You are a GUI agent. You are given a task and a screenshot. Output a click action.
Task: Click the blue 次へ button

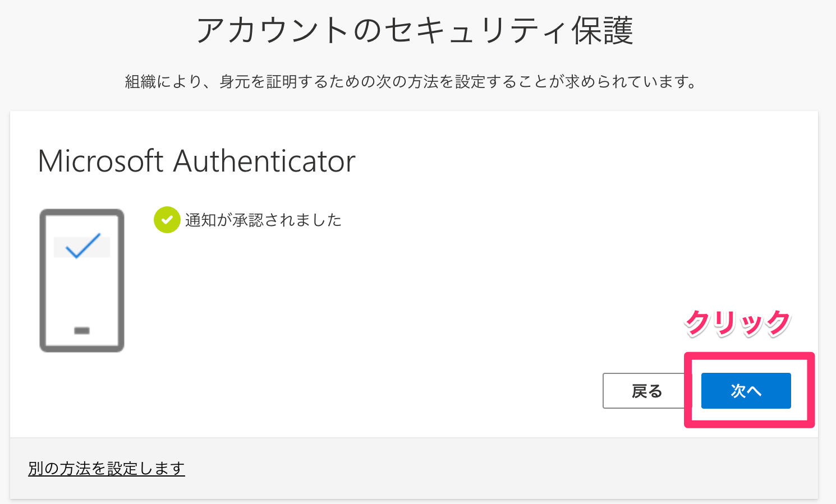[x=746, y=391]
